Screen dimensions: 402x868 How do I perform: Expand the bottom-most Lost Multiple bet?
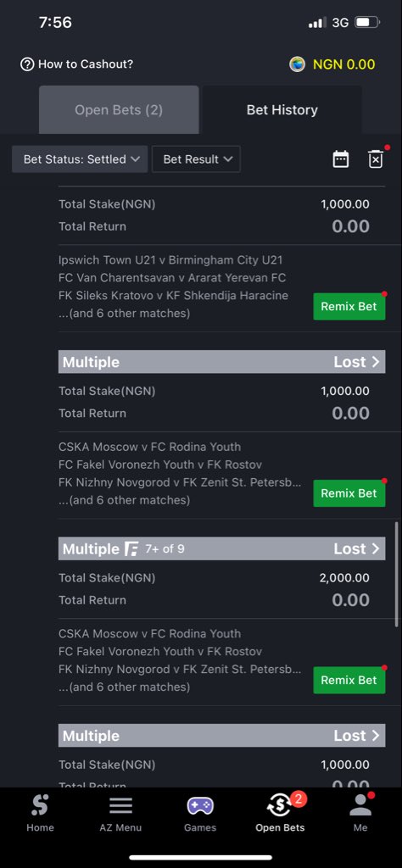click(222, 736)
